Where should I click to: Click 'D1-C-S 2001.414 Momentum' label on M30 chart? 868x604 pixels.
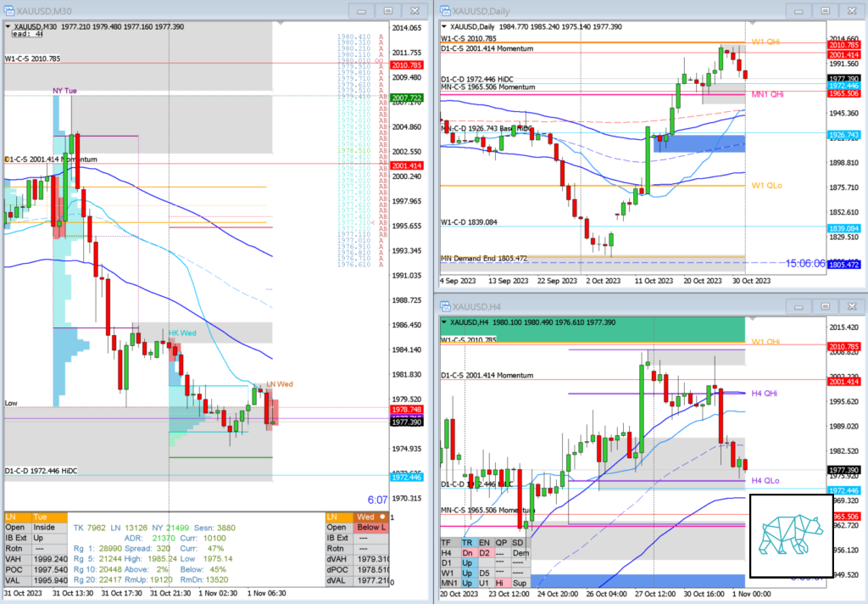click(x=51, y=159)
